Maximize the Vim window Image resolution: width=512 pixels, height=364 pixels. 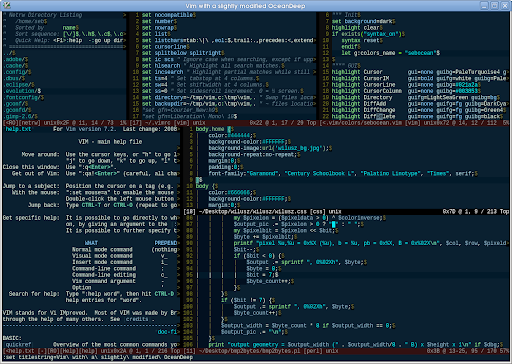click(494, 5)
